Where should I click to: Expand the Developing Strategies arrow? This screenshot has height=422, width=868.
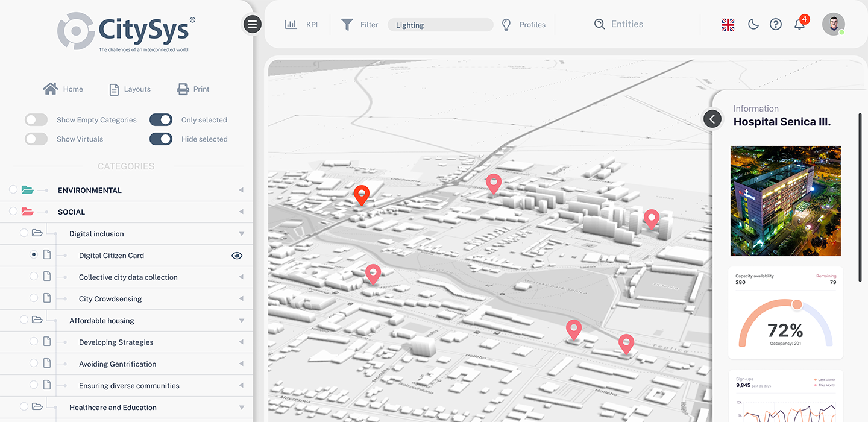click(241, 342)
